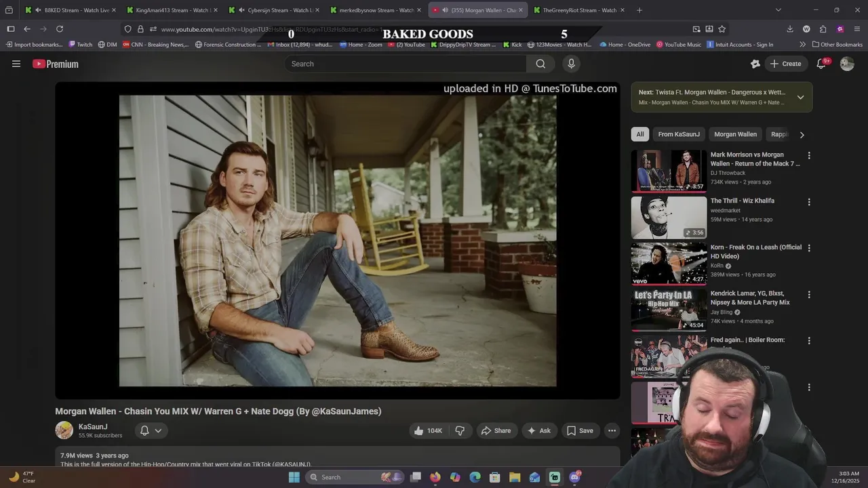868x488 pixels.
Task: Save the video to a playlist
Action: [580, 430]
